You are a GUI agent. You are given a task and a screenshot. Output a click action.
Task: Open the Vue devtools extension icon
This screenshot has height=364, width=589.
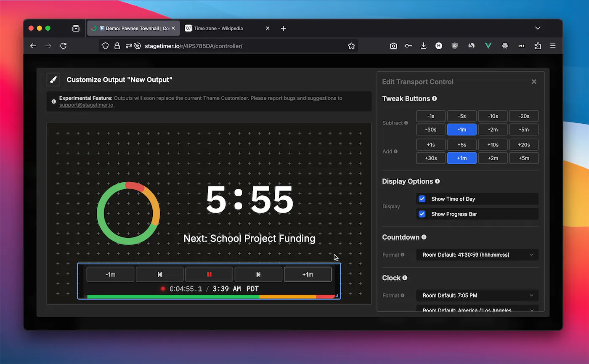[x=488, y=45]
